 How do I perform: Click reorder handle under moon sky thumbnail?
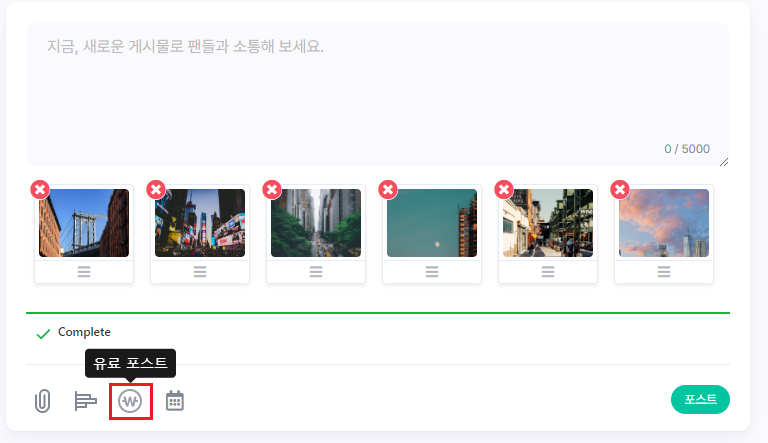click(x=432, y=271)
